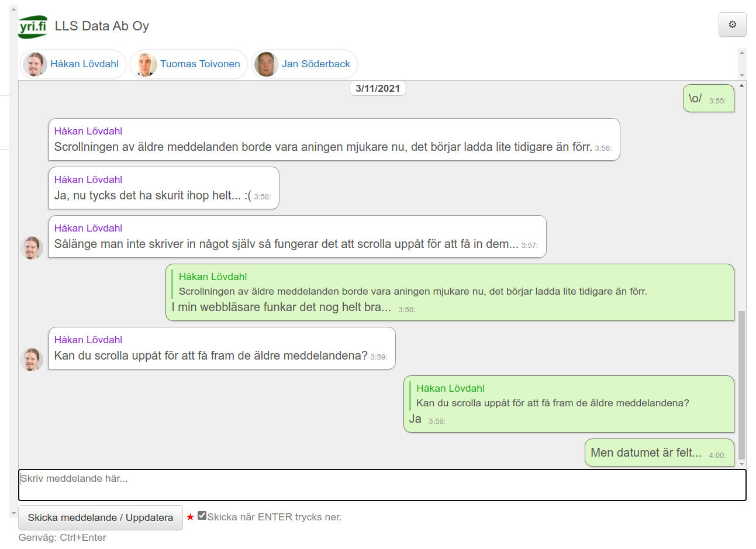Screen dimensions: 756x549
Task: Click message 'Ja, nu tycks det ha skurit ihop helt'
Action: [x=164, y=188]
